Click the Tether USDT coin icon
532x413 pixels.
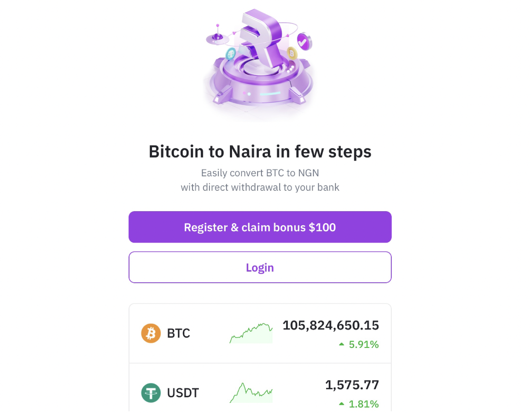(x=151, y=392)
